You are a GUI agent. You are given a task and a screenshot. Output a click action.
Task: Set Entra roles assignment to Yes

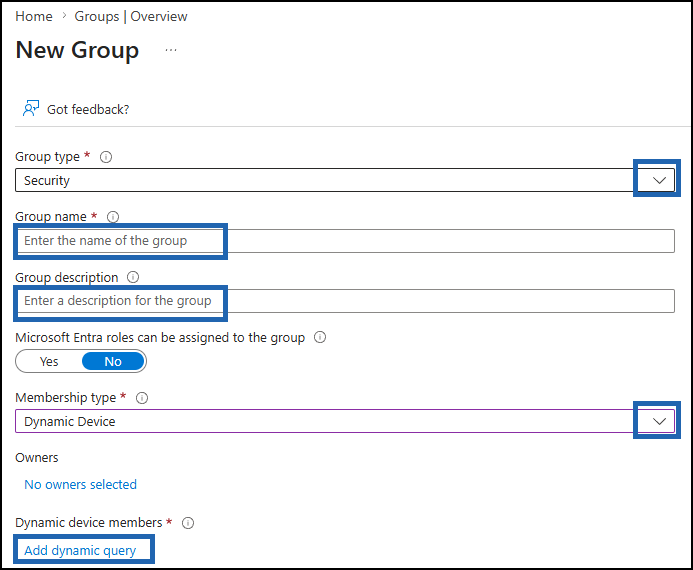tap(49, 361)
